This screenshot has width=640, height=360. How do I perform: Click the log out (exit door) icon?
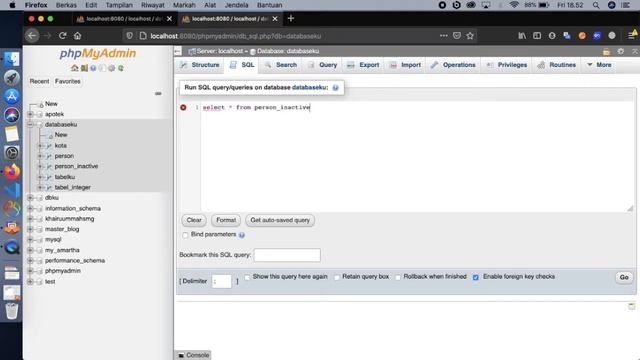point(84,68)
